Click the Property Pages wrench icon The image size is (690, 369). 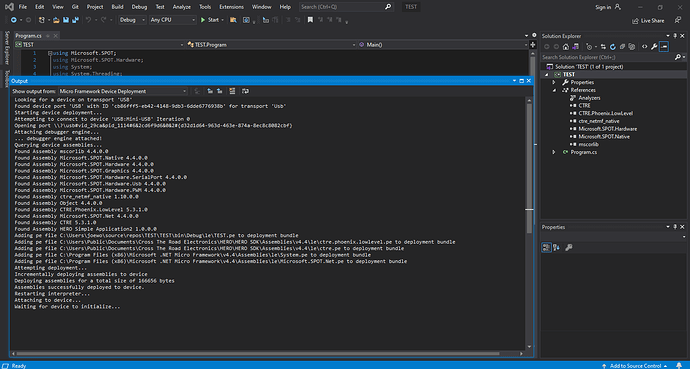(x=569, y=248)
